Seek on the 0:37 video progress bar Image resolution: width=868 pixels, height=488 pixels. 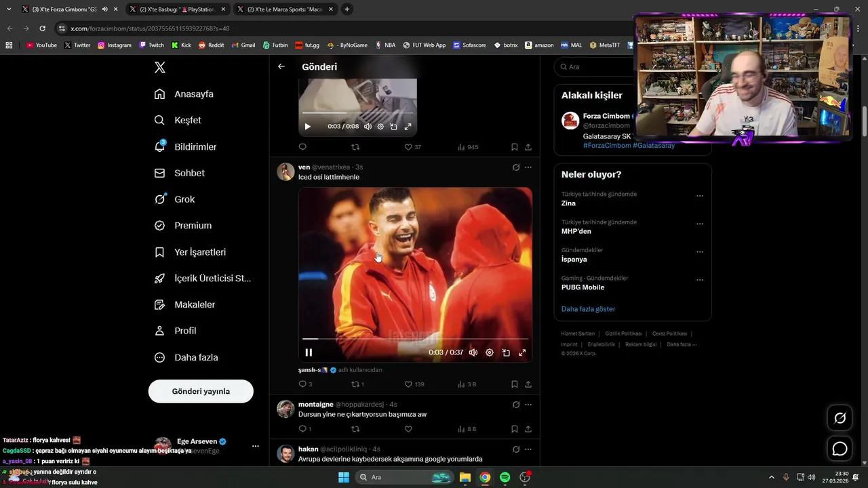pos(415,338)
